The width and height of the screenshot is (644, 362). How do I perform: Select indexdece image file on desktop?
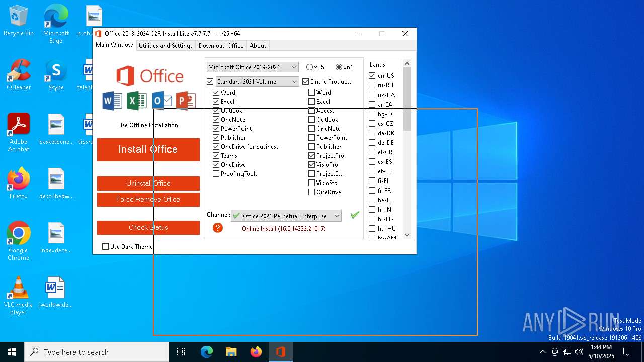pos(56,238)
